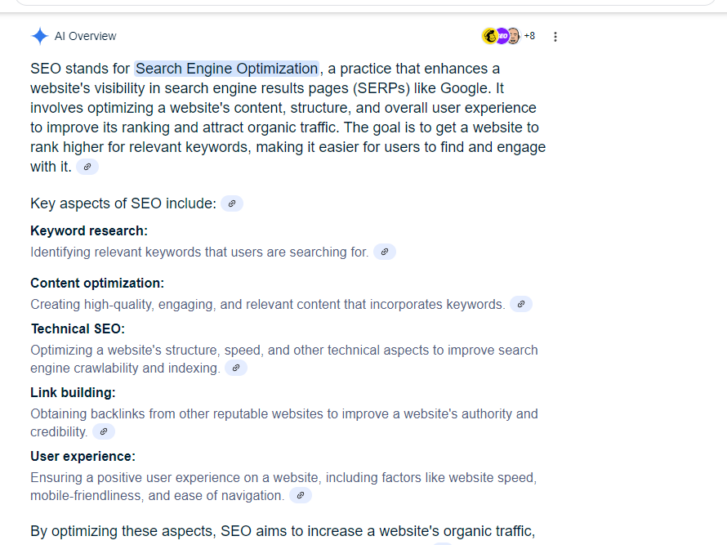This screenshot has height=545, width=727.
Task: Click the highlighted 'Search Engine Optimization' text
Action: pyautogui.click(x=227, y=69)
